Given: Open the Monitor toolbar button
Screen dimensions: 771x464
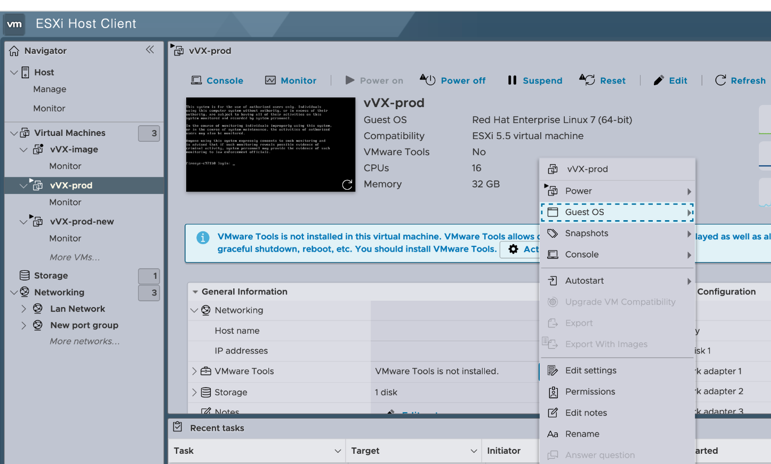Looking at the screenshot, I should click(291, 81).
